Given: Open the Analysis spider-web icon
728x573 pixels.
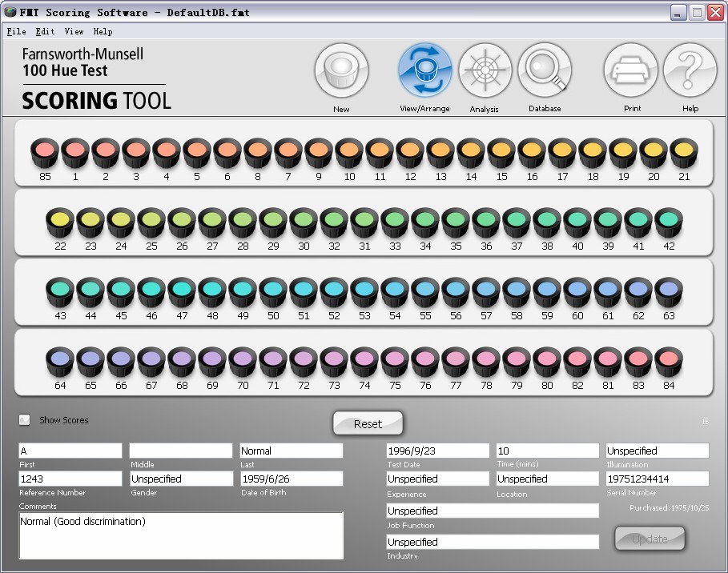Looking at the screenshot, I should click(x=484, y=71).
